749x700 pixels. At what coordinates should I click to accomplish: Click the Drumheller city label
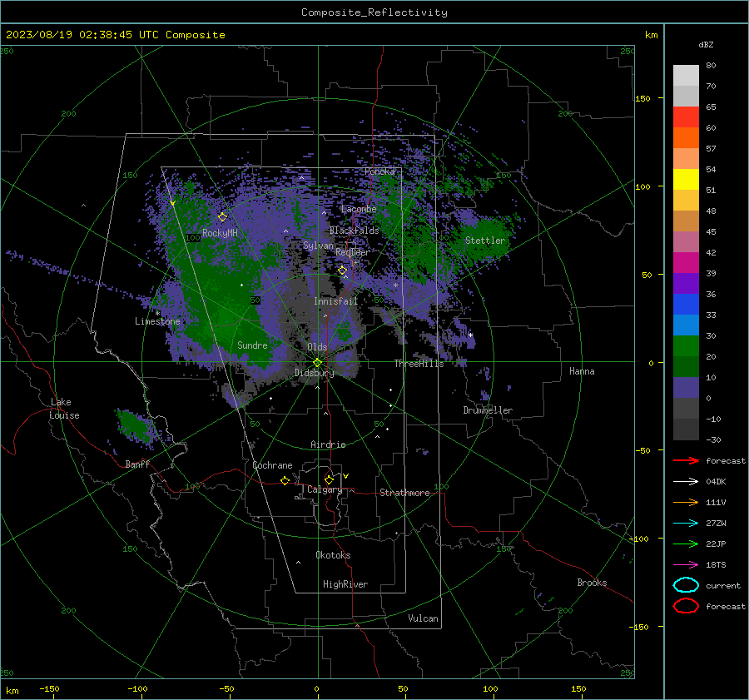(x=488, y=410)
